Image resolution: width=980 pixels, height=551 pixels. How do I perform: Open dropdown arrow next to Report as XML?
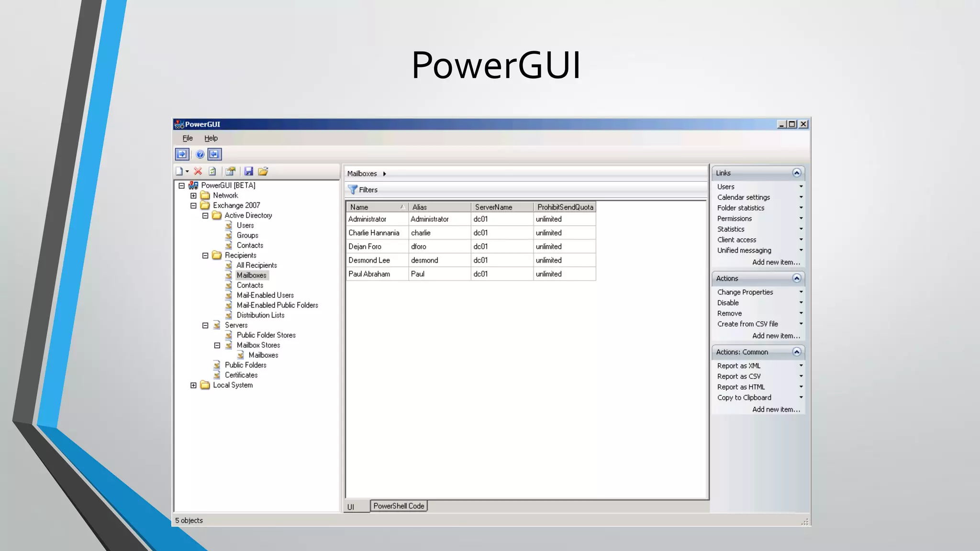801,366
